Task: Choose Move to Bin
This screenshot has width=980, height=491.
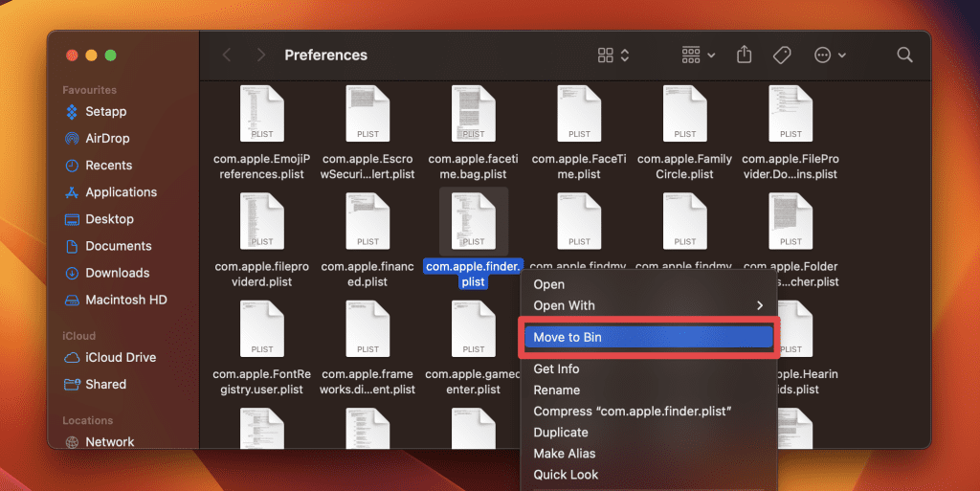Action: click(648, 337)
